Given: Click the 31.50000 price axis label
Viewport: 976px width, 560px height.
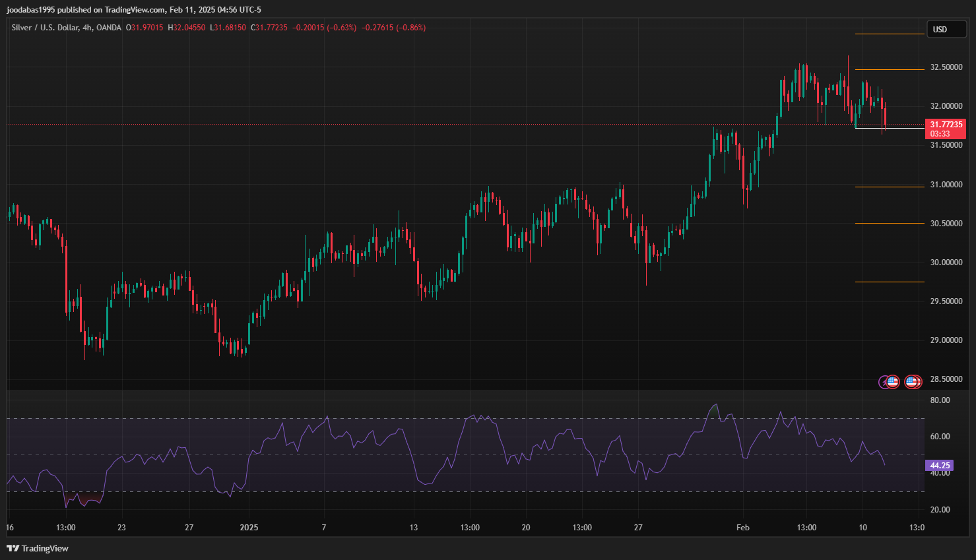Looking at the screenshot, I should click(946, 145).
